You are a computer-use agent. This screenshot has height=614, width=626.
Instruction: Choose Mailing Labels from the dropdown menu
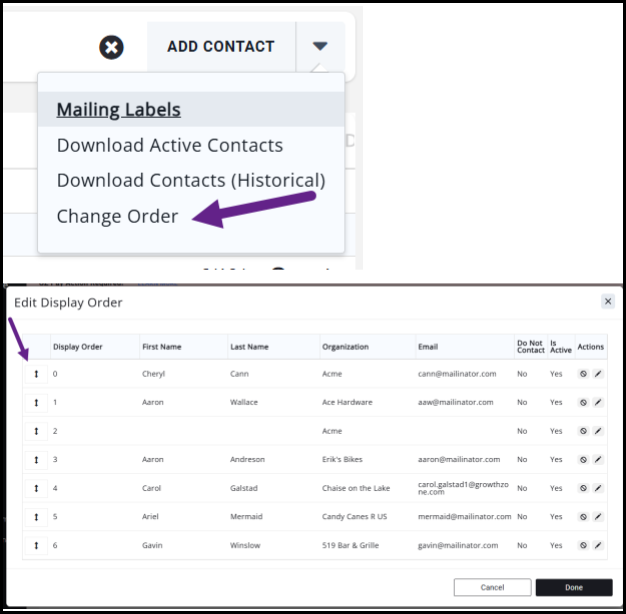click(x=119, y=110)
